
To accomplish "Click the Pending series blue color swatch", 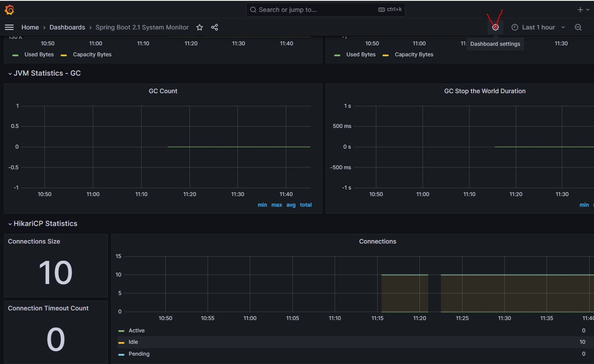I will pos(121,354).
